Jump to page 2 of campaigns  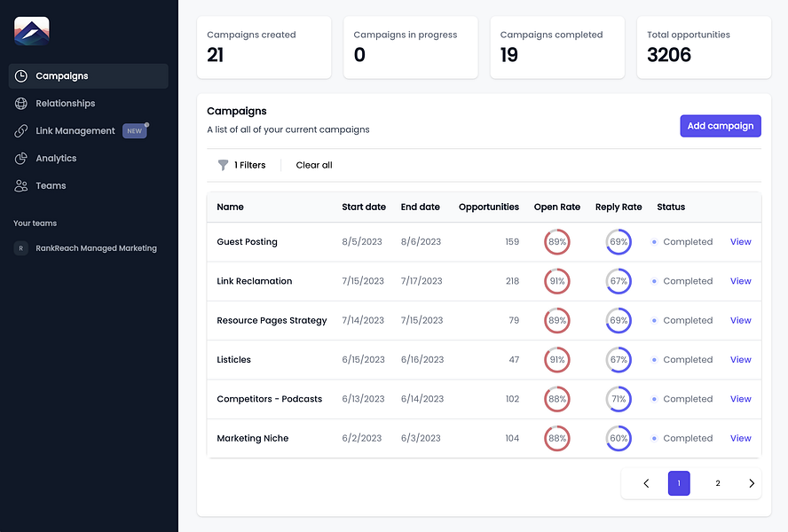point(718,483)
